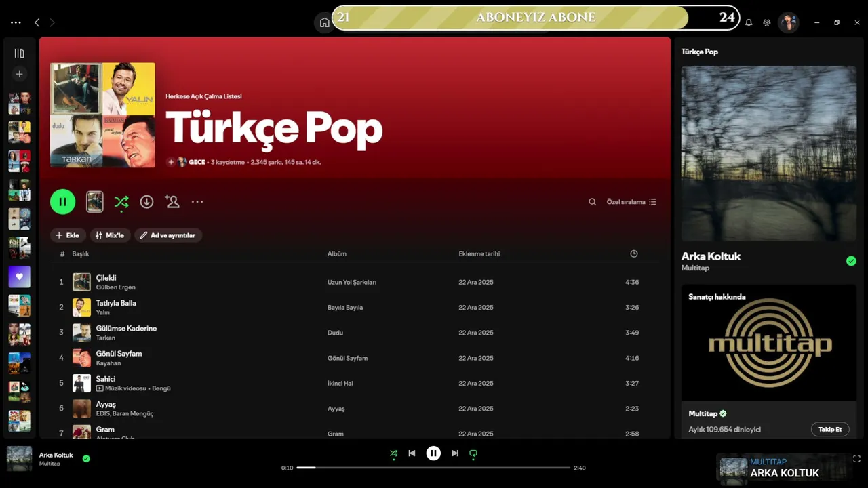This screenshot has width=868, height=488.
Task: Sort by the Eklenme tarihi column header
Action: pyautogui.click(x=479, y=253)
